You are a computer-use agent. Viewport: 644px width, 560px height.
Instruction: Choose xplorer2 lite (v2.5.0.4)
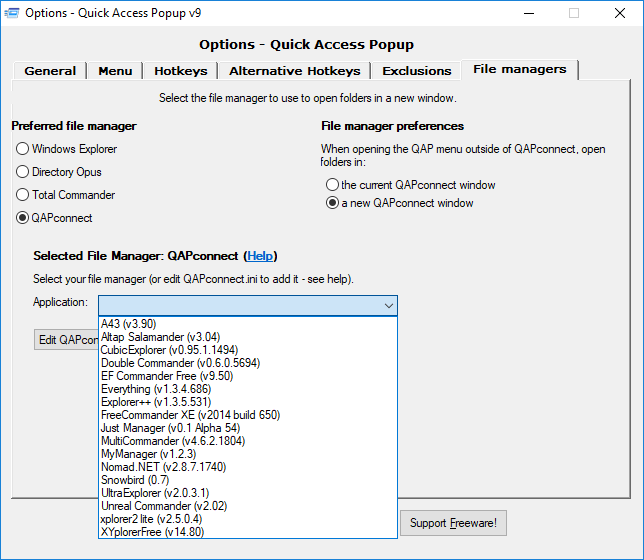coord(248,519)
